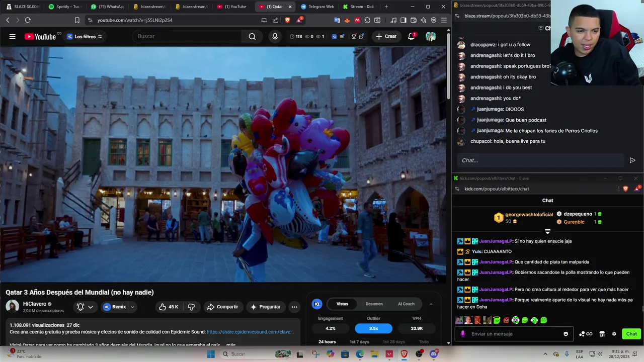The height and width of the screenshot is (362, 644).
Task: Click the Outlier 3.5x stat badge
Action: (x=373, y=328)
